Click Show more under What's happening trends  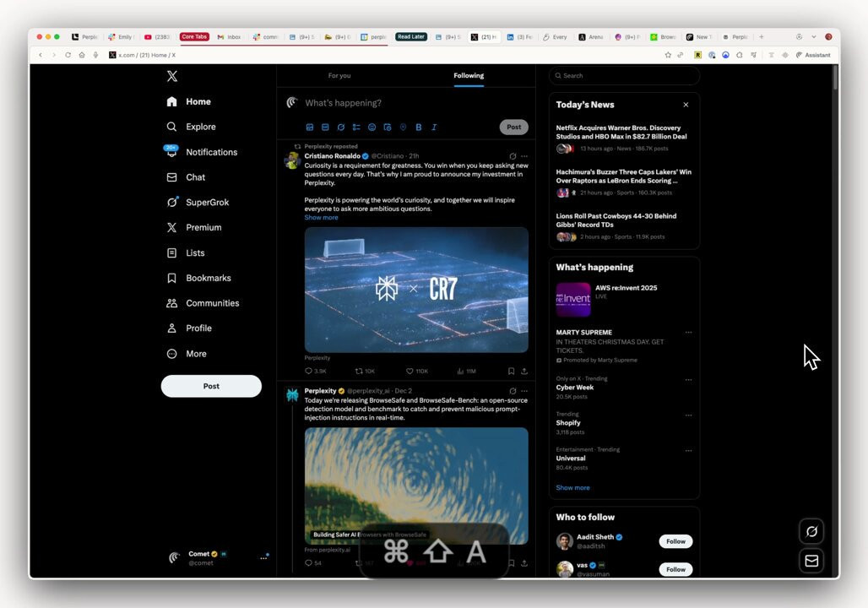(x=572, y=488)
